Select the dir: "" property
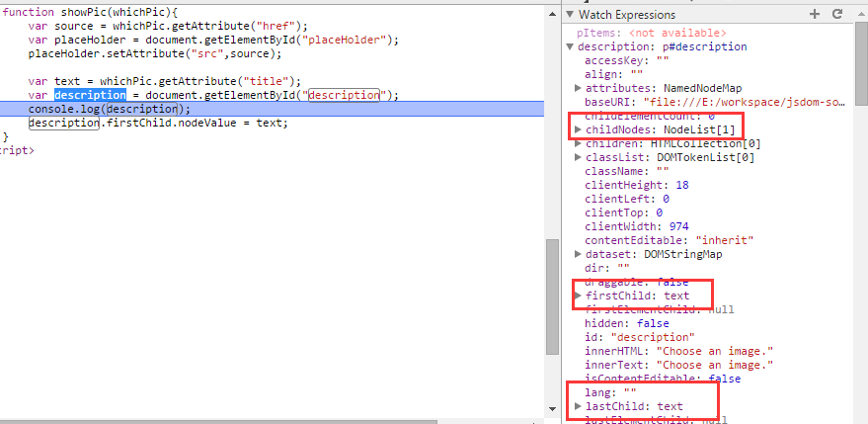The width and height of the screenshot is (868, 424). pyautogui.click(x=607, y=268)
